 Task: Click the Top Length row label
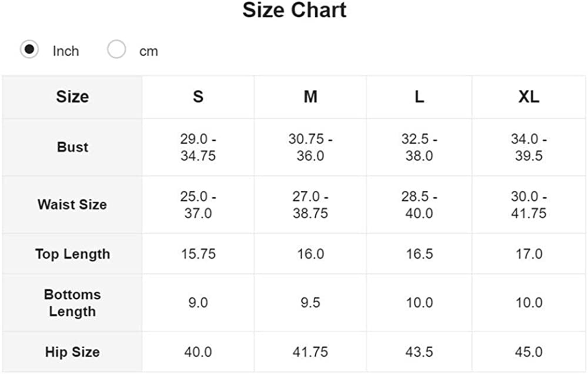(x=72, y=254)
